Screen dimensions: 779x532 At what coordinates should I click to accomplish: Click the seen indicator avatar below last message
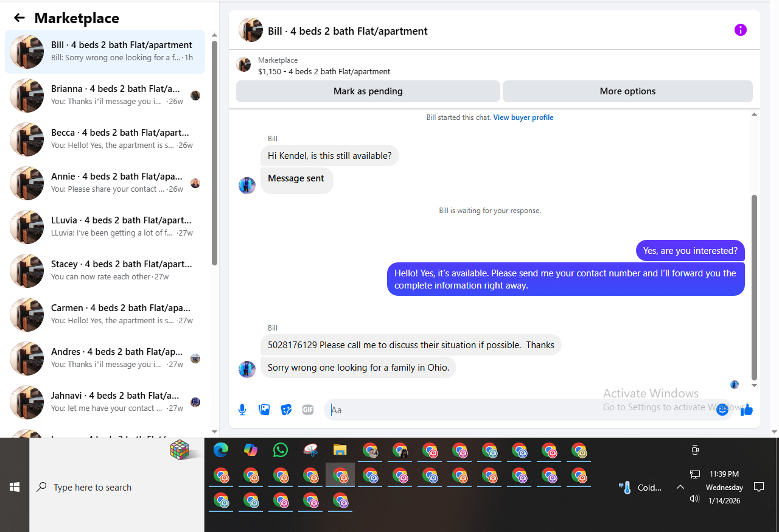coord(735,385)
